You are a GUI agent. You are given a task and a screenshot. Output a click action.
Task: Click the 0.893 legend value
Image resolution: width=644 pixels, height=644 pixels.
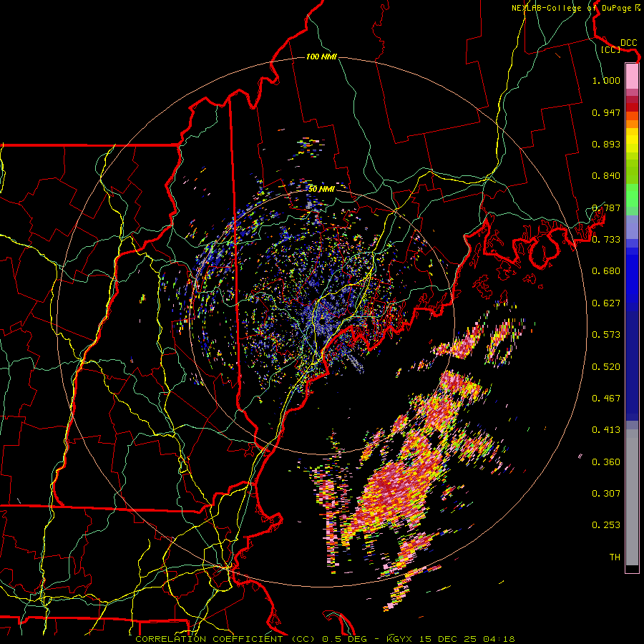(606, 144)
